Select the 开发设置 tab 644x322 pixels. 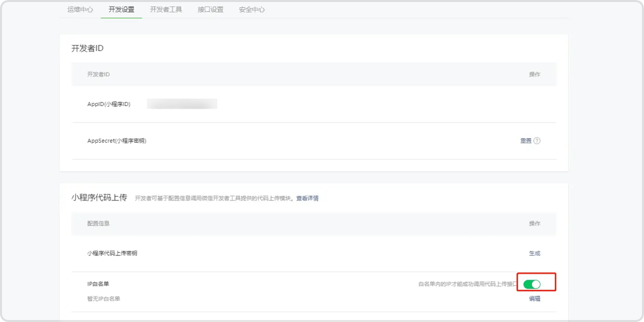(121, 10)
